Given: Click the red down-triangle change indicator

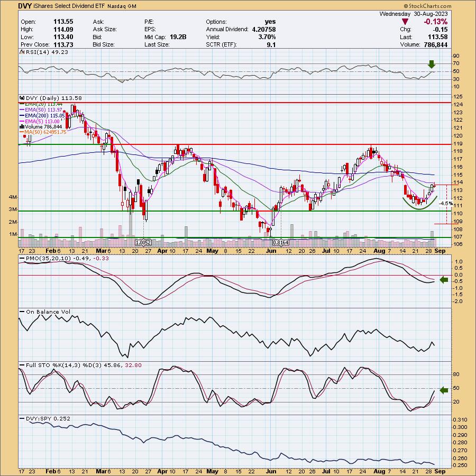Looking at the screenshot, I should click(405, 22).
